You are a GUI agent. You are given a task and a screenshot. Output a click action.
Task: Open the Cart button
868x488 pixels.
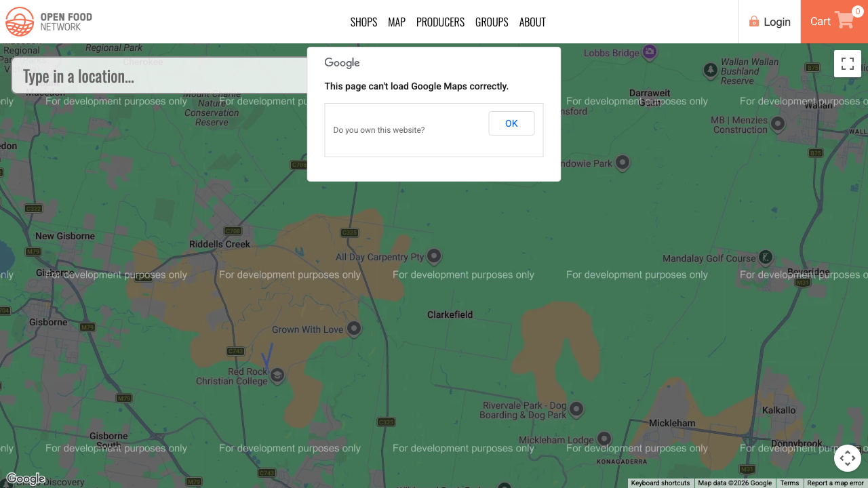834,22
